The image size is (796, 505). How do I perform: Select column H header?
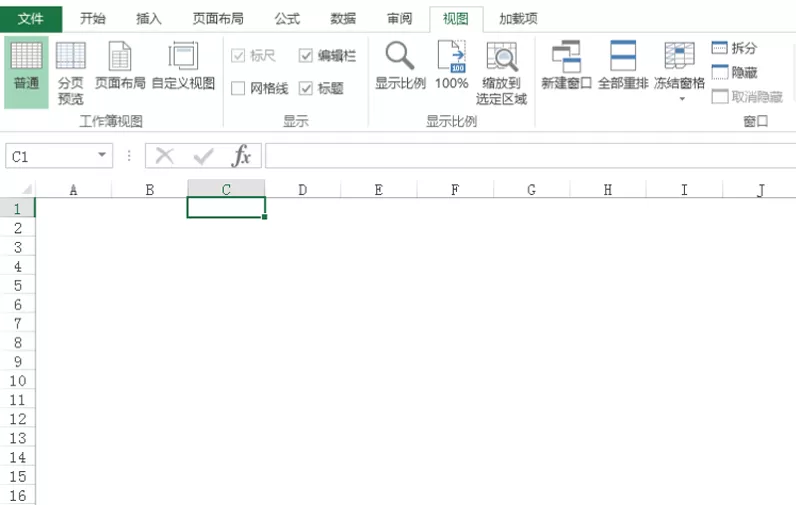(x=608, y=189)
